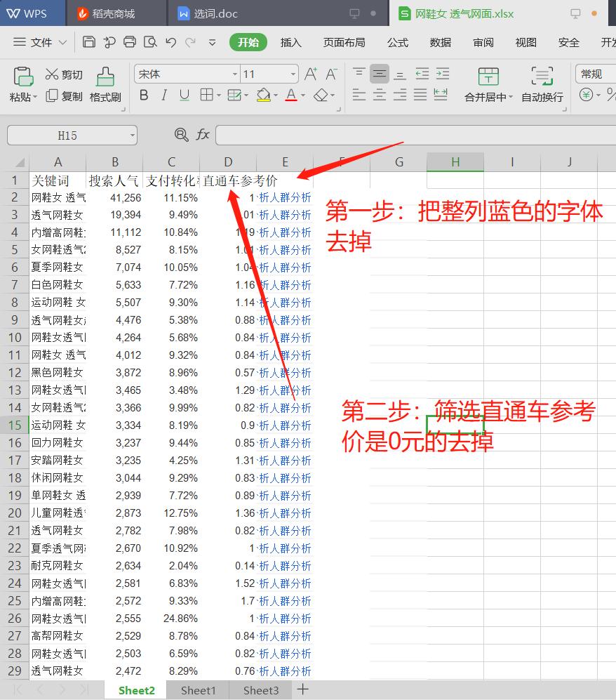Switch to the 视图 ribbon tab

pos(526,42)
